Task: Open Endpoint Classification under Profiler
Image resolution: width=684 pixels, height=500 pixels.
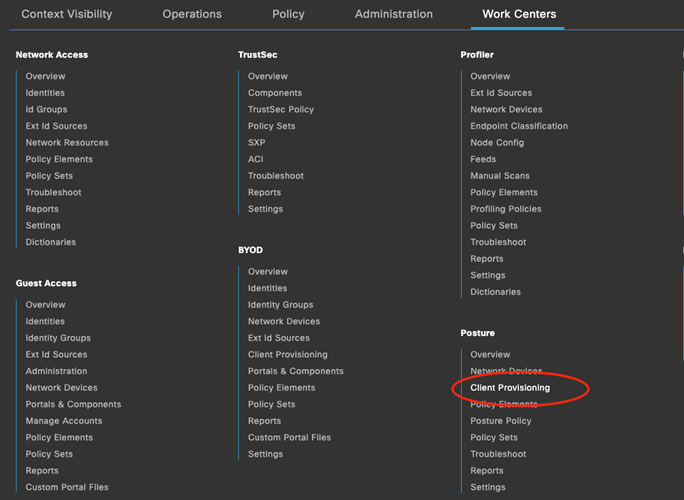Action: tap(519, 127)
